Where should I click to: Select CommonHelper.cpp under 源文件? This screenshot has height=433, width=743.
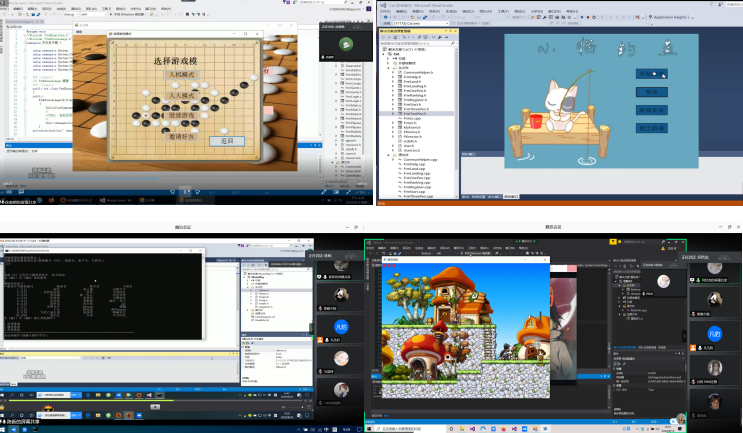pos(420,160)
